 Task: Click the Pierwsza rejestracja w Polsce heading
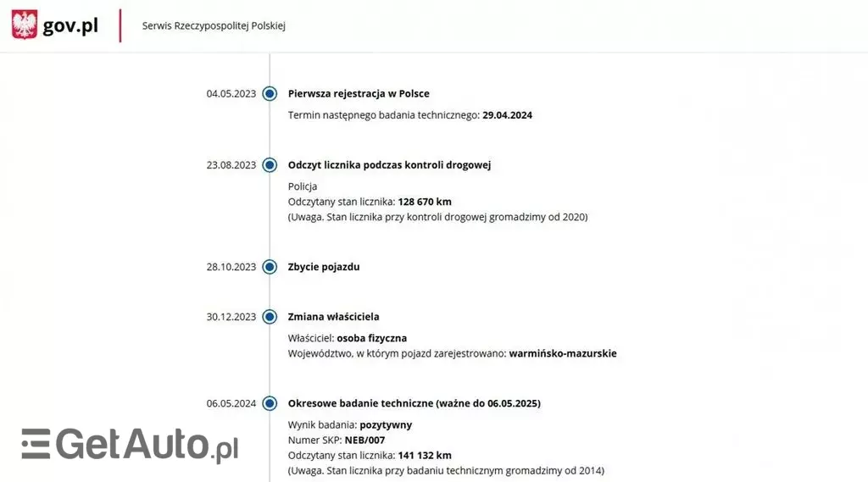pyautogui.click(x=359, y=93)
